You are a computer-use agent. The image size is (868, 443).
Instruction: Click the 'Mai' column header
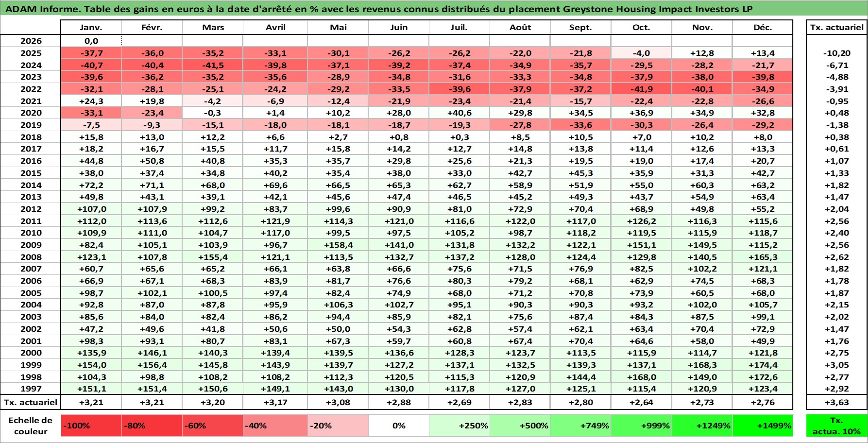tap(338, 27)
